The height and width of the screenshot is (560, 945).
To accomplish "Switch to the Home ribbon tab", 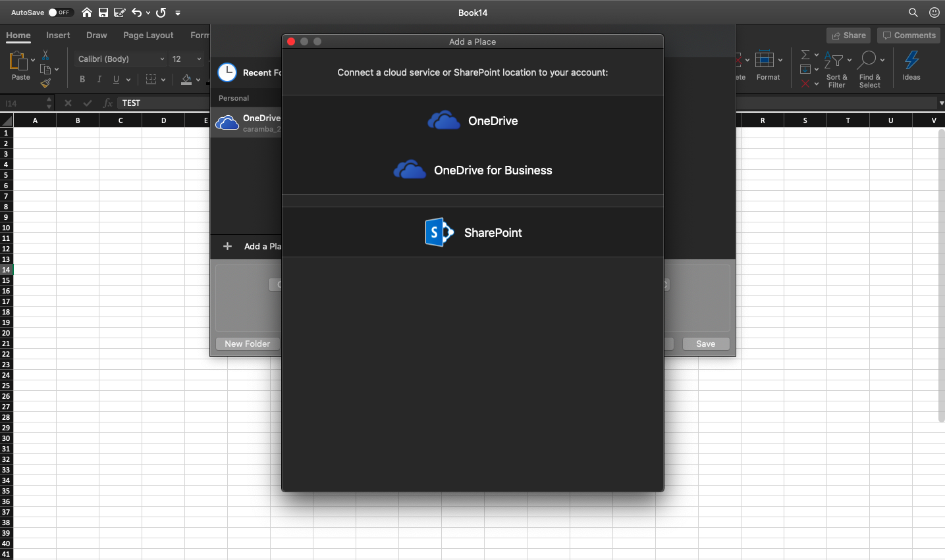I will tap(18, 36).
